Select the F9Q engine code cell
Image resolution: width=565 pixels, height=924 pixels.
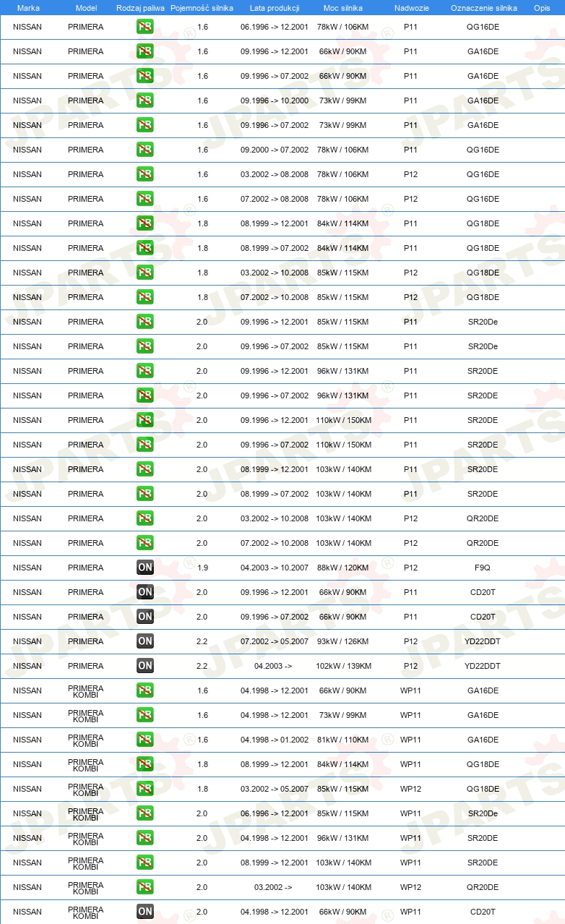point(483,568)
